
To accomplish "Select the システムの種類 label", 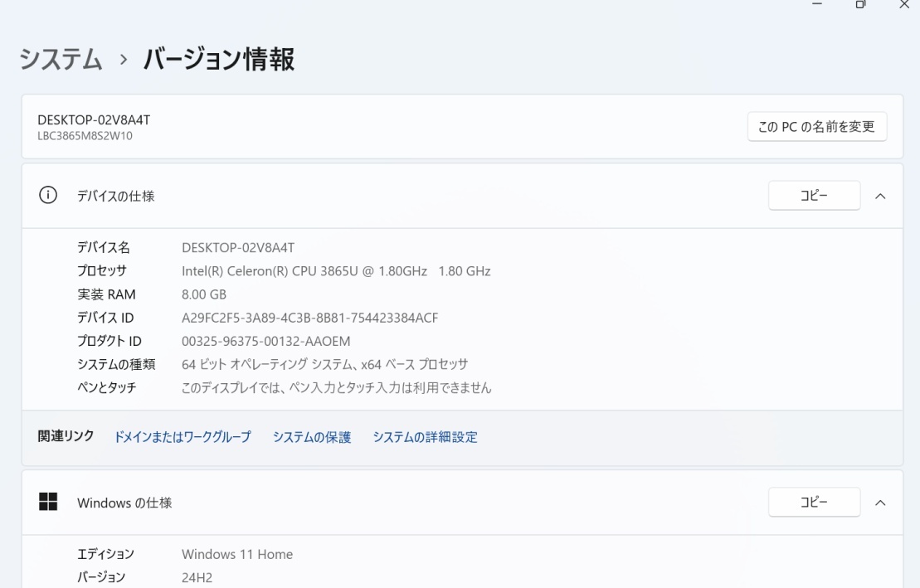I will (x=116, y=364).
